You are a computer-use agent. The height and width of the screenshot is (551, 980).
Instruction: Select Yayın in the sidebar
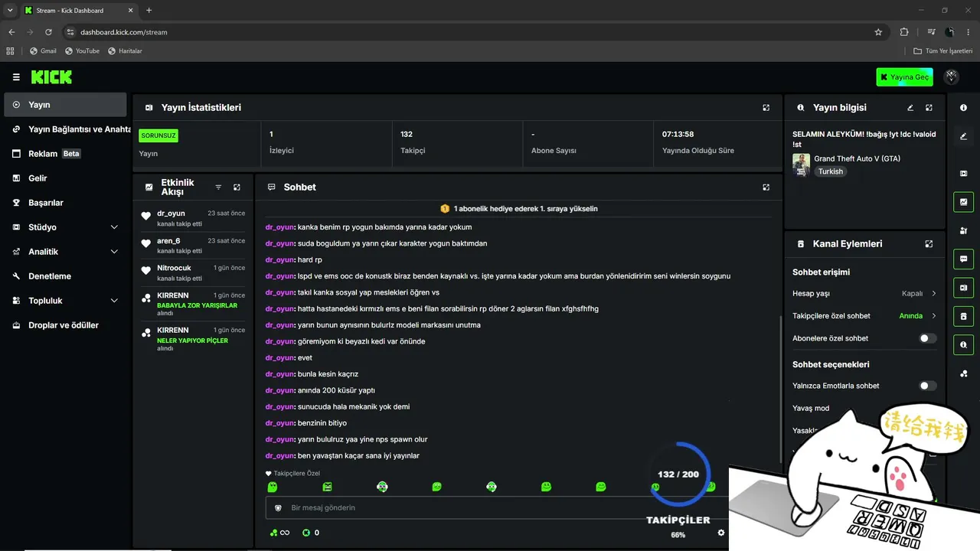(65, 105)
